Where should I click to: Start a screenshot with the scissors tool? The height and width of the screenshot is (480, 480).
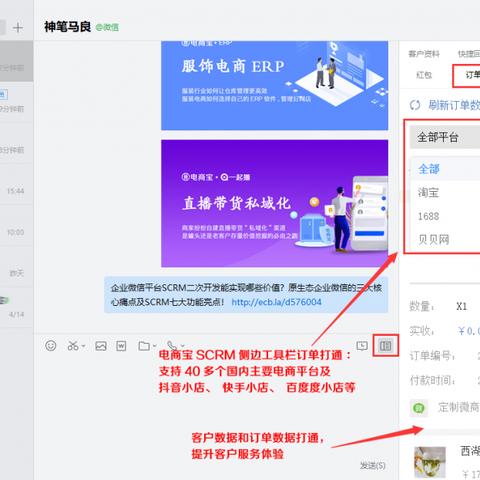[x=73, y=346]
